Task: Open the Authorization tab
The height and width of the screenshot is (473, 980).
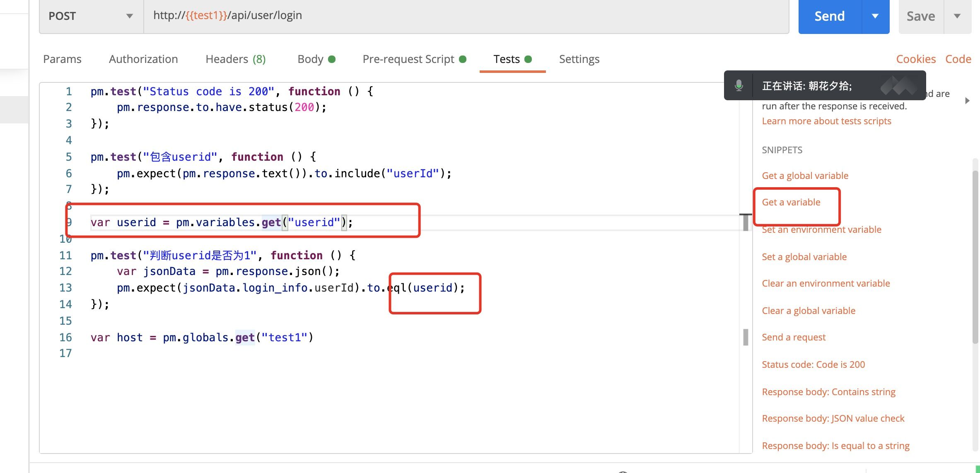Action: point(143,59)
